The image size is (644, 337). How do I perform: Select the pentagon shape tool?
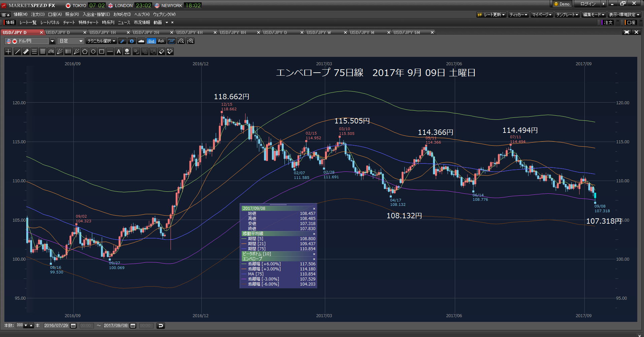coord(85,51)
